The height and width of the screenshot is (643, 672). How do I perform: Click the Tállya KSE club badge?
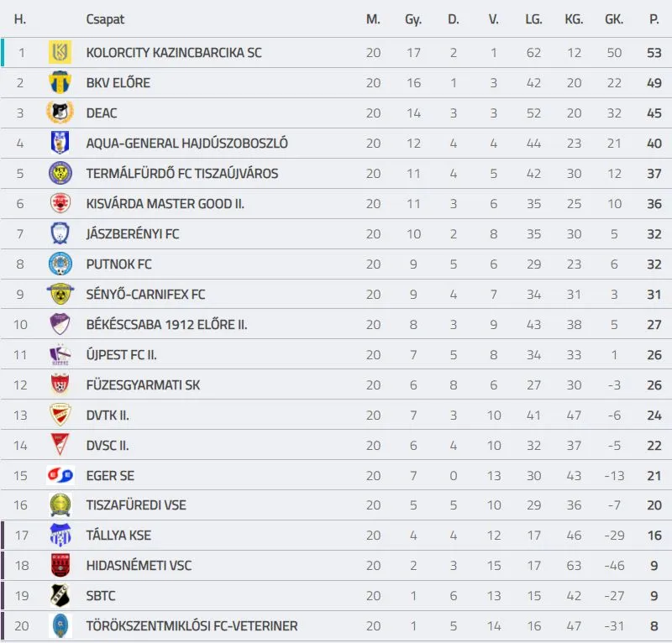[x=60, y=536]
